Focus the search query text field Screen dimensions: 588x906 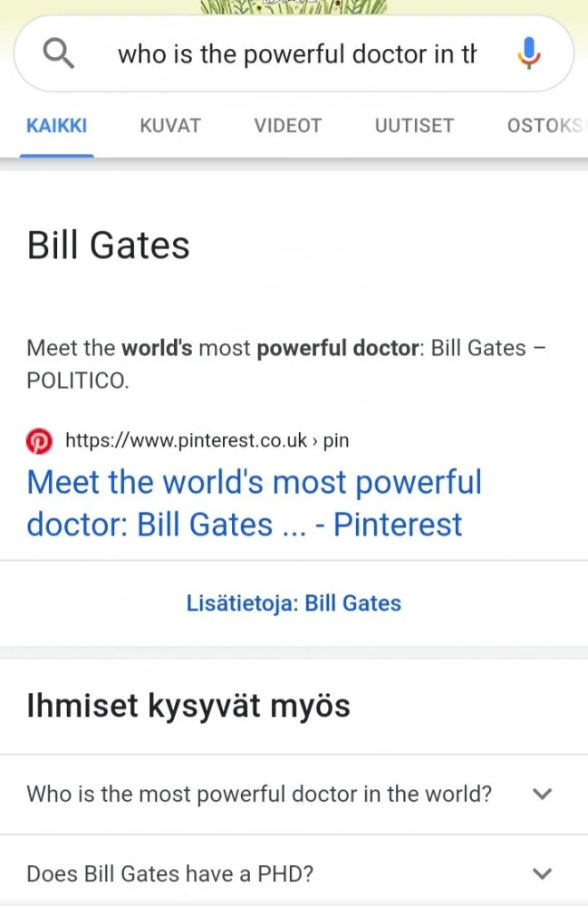[297, 54]
